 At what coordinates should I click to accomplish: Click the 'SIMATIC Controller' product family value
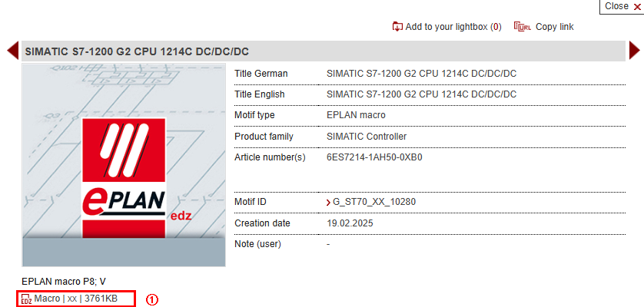tap(367, 137)
